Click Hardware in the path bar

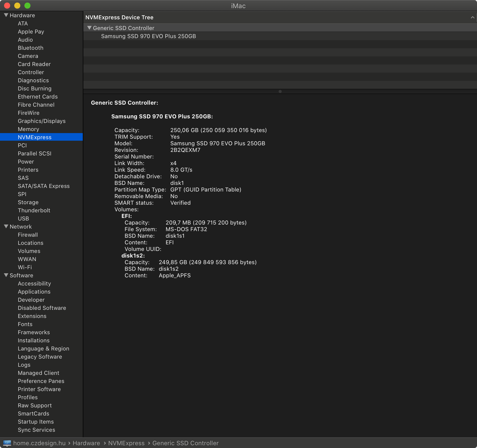pos(86,443)
